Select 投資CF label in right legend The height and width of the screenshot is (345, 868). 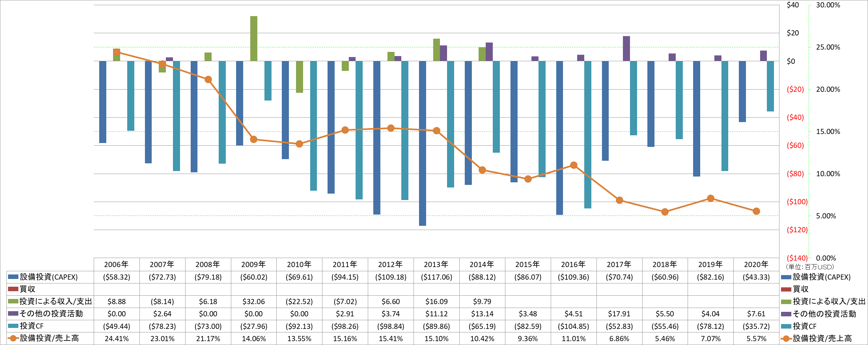tap(804, 326)
